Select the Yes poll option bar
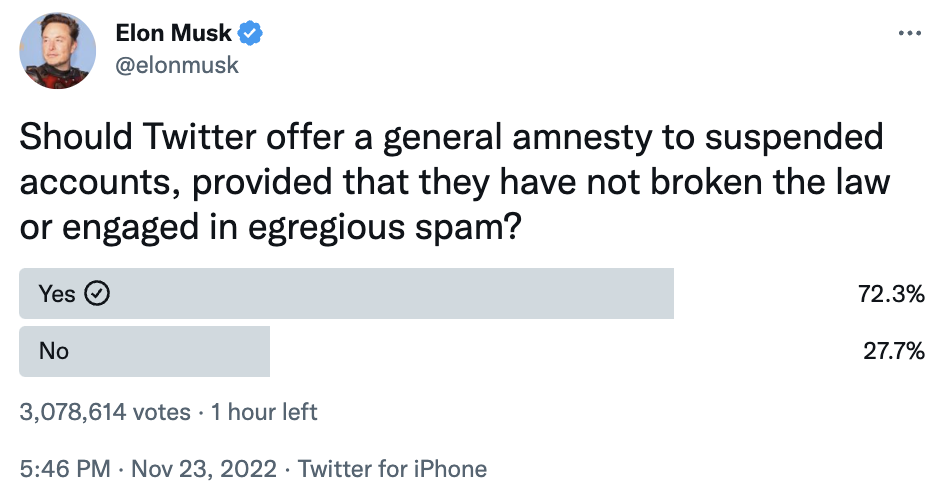 346,293
